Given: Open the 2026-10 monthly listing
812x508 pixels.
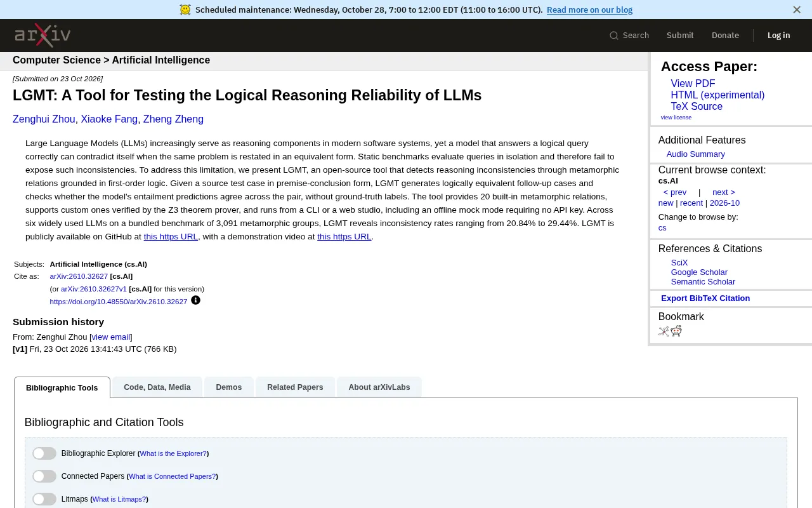Looking at the screenshot, I should [x=724, y=203].
